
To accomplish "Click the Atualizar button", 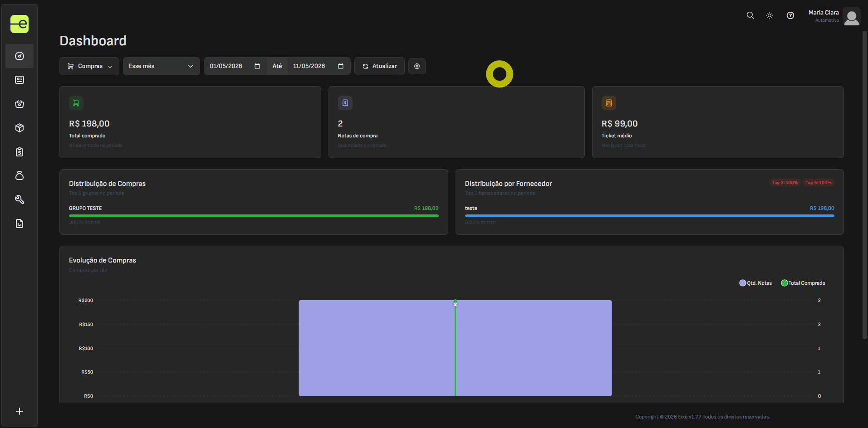I will 379,66.
